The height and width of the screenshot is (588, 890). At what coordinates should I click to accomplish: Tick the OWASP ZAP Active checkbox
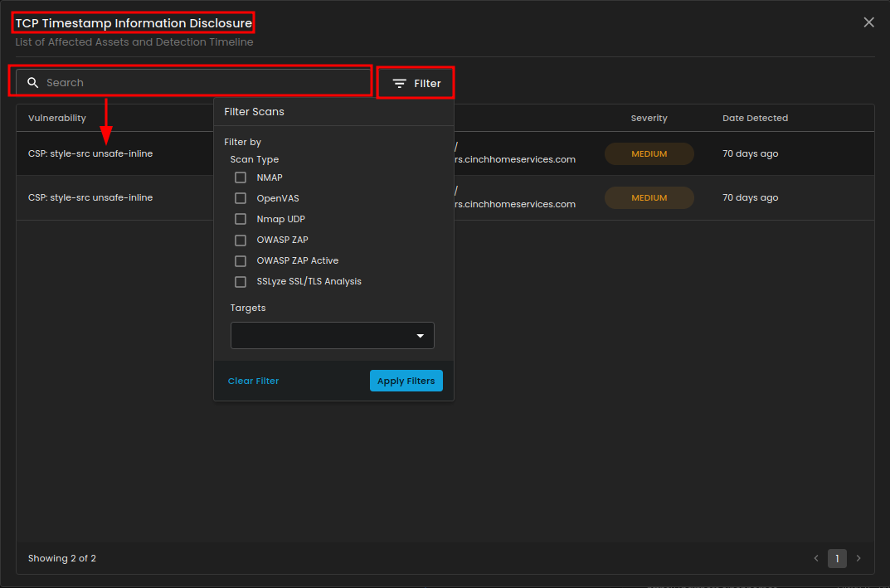point(241,260)
